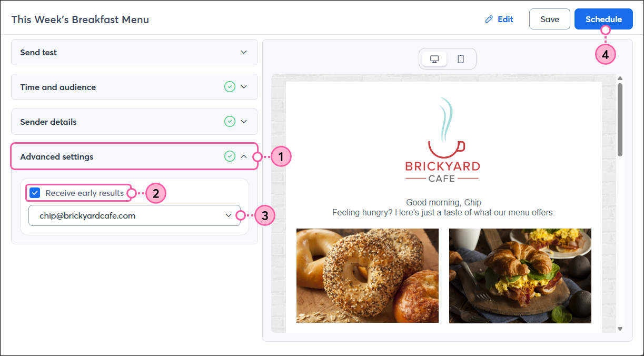644x356 pixels.
Task: Click preview scrollbar down arrow
Action: [x=620, y=329]
